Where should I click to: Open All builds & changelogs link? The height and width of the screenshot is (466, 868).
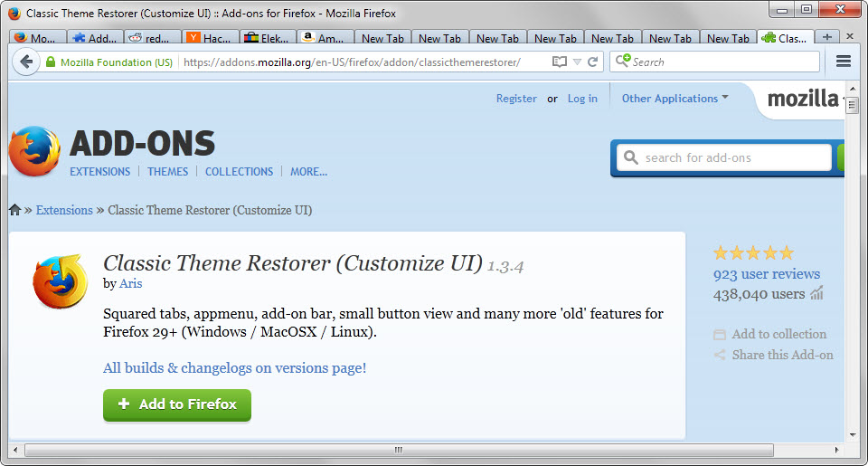coord(235,367)
